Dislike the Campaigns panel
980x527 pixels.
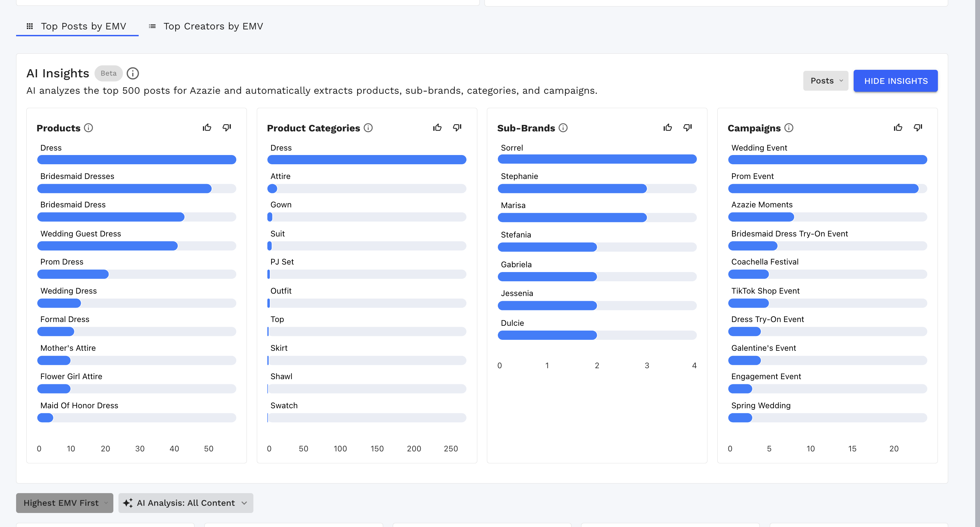pos(918,127)
